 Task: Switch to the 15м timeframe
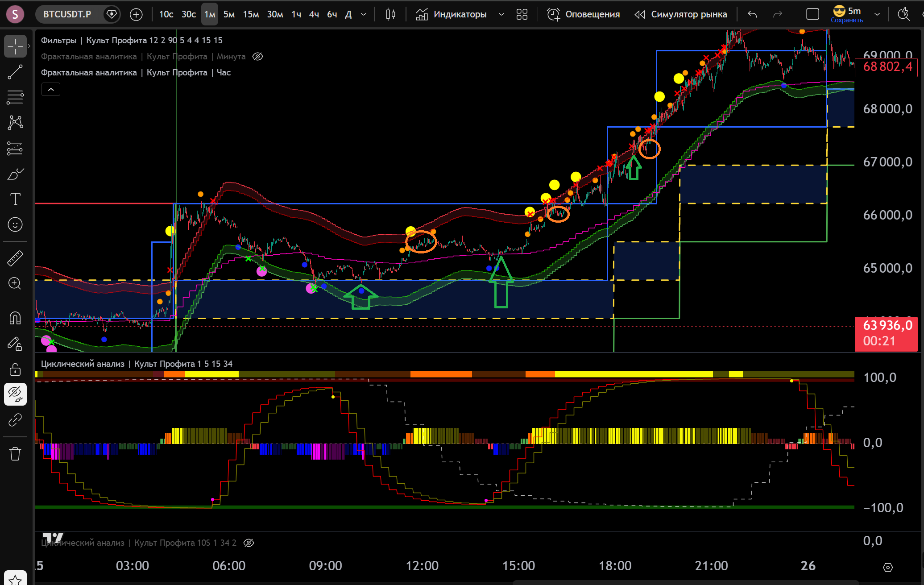click(x=251, y=14)
